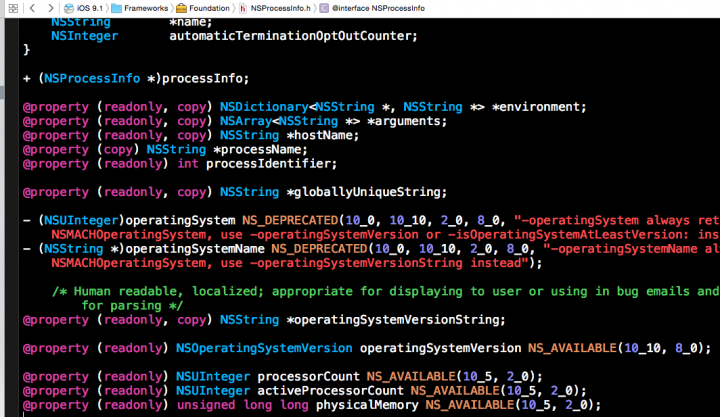
Task: Click the processIdentifier property name
Action: tap(268, 164)
